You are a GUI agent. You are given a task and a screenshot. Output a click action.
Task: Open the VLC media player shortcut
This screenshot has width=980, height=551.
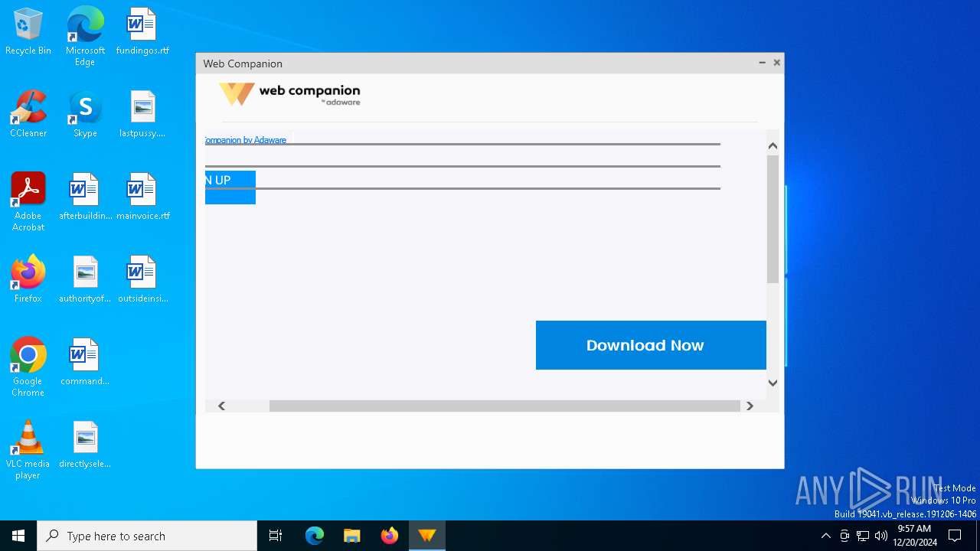(28, 450)
